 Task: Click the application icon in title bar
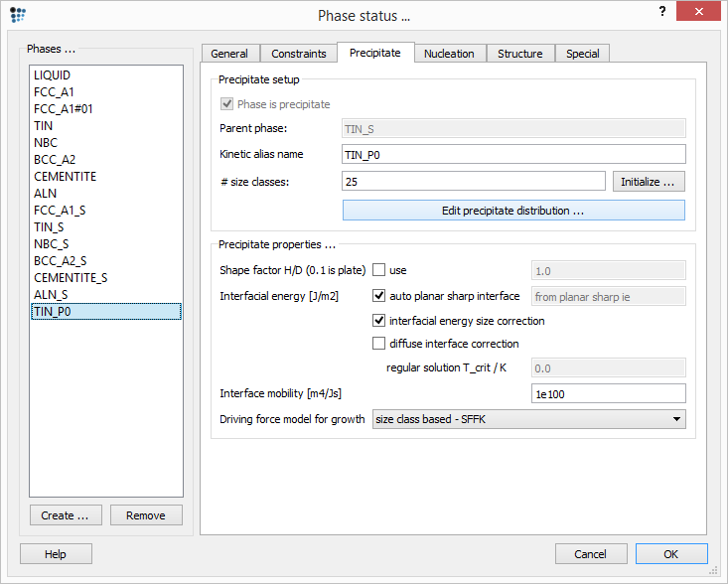coord(18,15)
